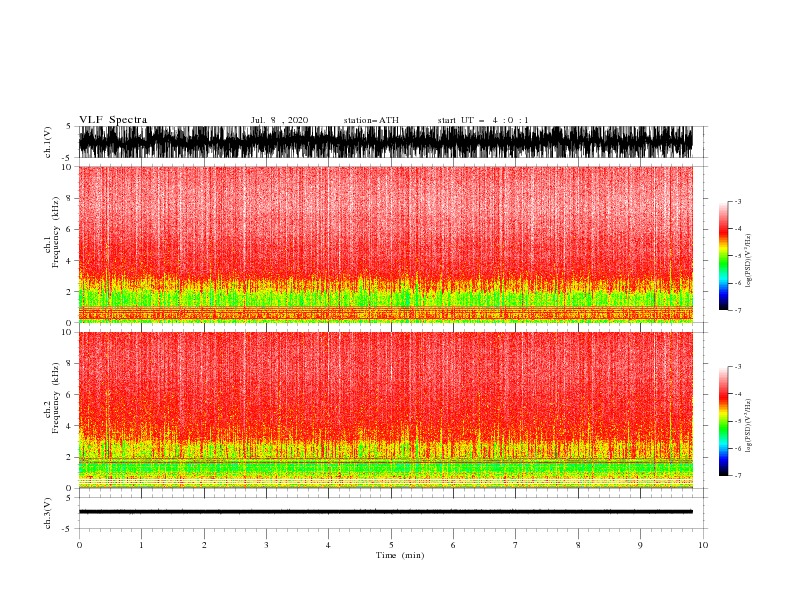
Task: Click the time axis tick label "3"
Action: point(266,545)
